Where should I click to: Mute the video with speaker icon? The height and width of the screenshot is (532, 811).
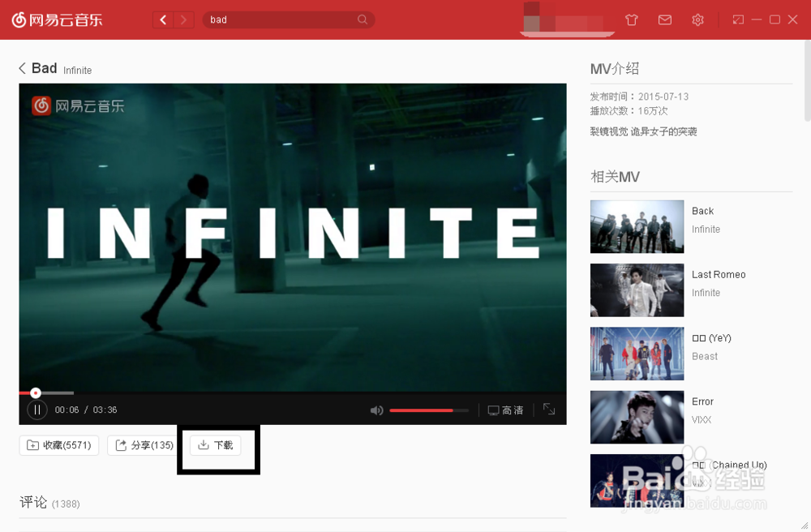click(376, 410)
